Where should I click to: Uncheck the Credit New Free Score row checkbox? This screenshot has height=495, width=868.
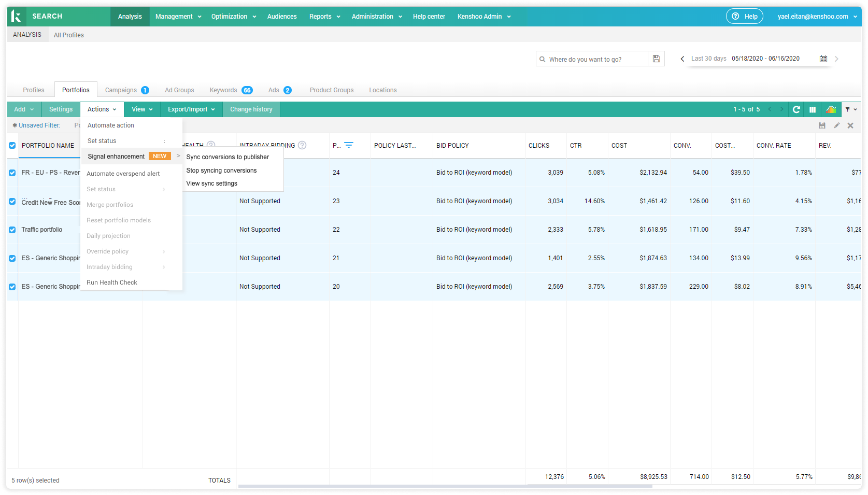pos(12,201)
